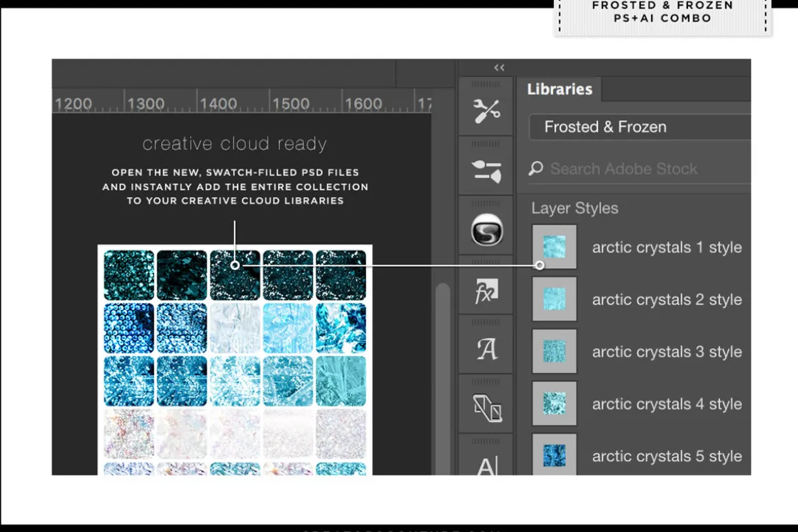
Task: Open the Character Styles A| icon
Action: pos(486,465)
